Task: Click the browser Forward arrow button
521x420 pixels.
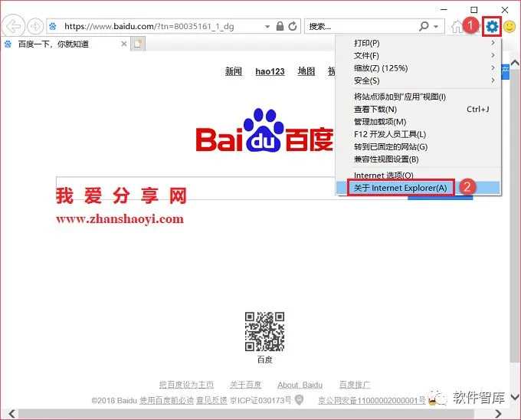Action: (35, 26)
